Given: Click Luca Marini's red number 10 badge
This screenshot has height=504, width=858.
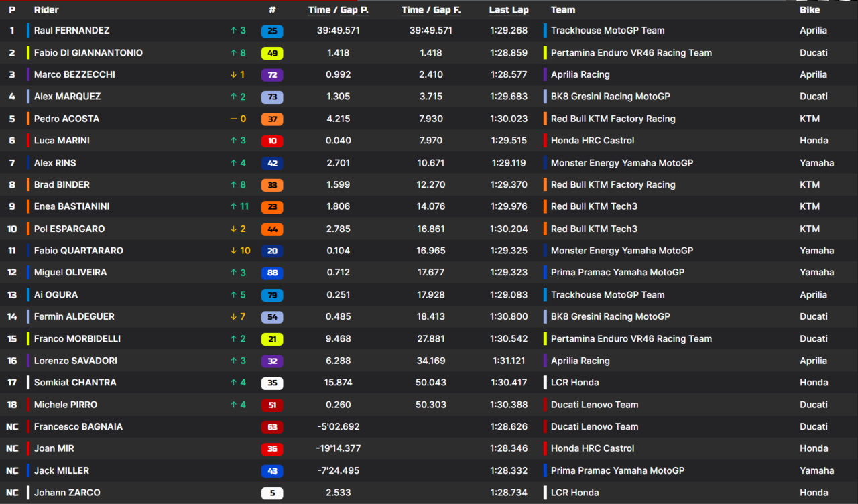Looking at the screenshot, I should coord(272,141).
